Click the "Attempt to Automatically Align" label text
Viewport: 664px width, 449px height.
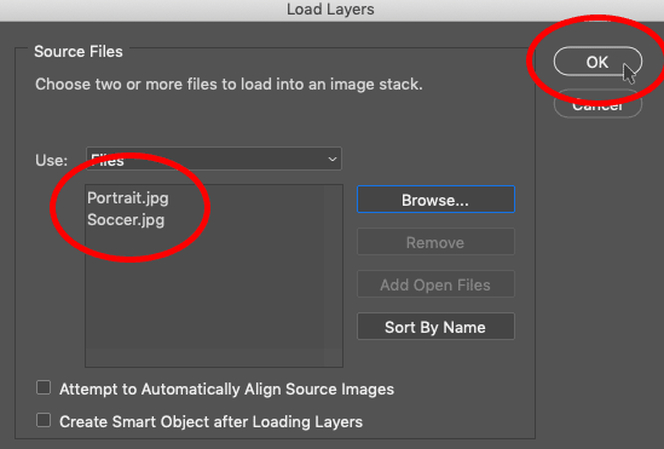click(x=226, y=389)
